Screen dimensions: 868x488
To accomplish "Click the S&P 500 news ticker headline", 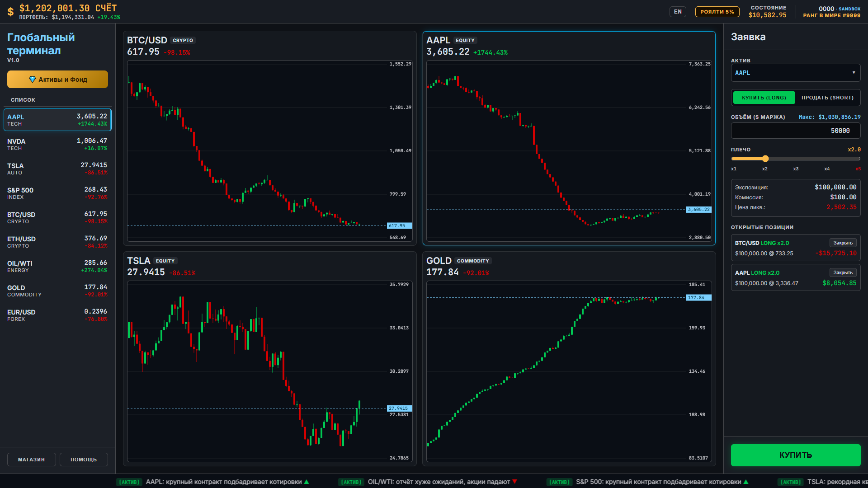I will (658, 482).
